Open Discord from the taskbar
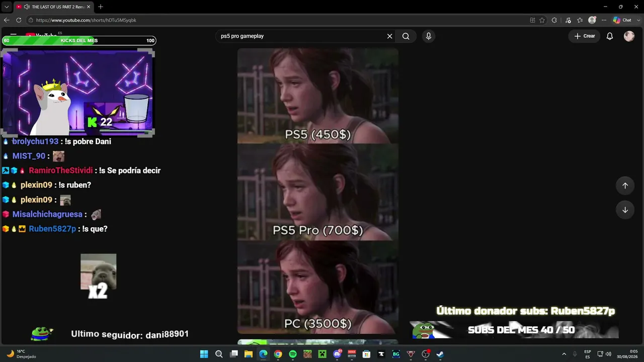644x362 pixels. (337, 354)
